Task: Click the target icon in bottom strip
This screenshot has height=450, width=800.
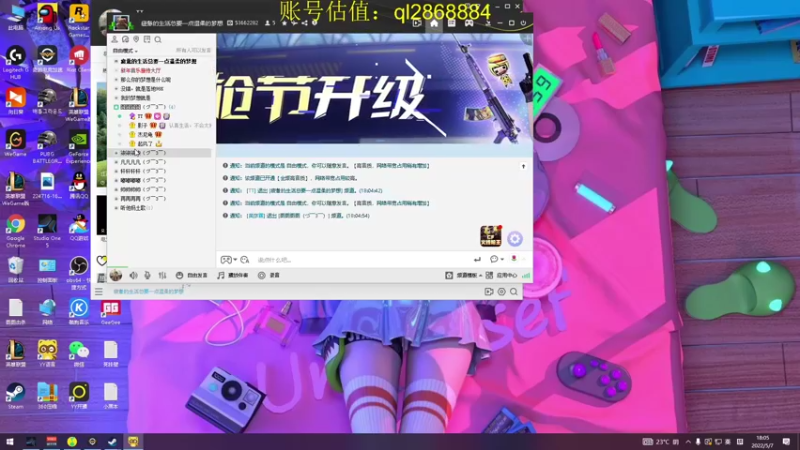Action: pos(502,291)
